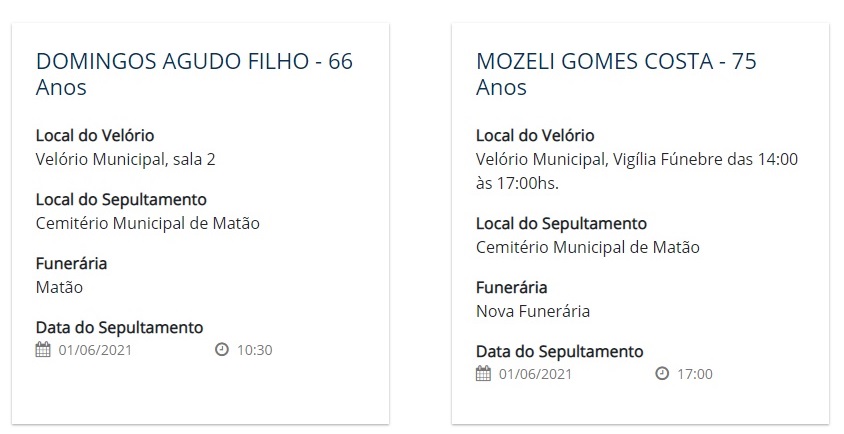This screenshot has height=434, width=844.
Task: Click the calendar icon in Domingos card
Action: click(43, 350)
